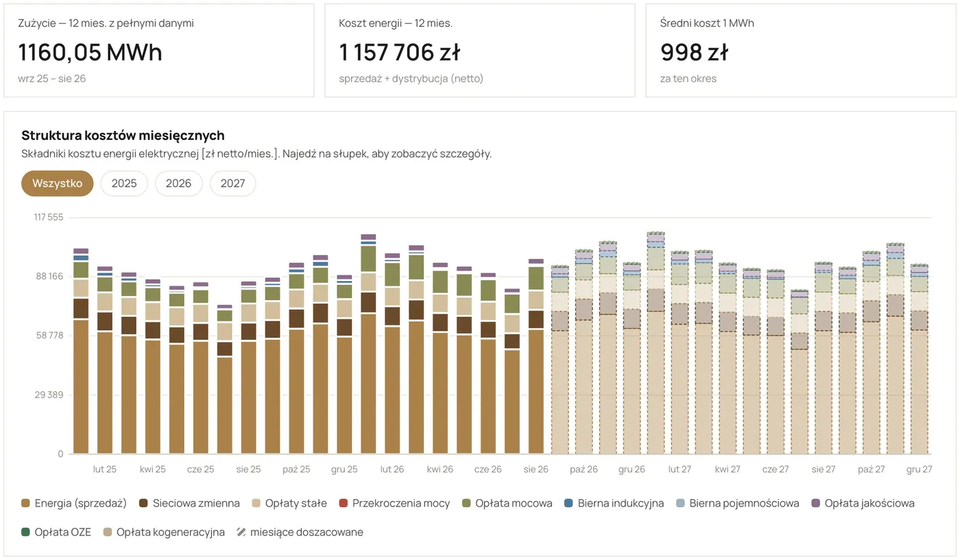This screenshot has width=960, height=560.
Task: Click the 998 zł average cost value
Action: click(x=694, y=52)
